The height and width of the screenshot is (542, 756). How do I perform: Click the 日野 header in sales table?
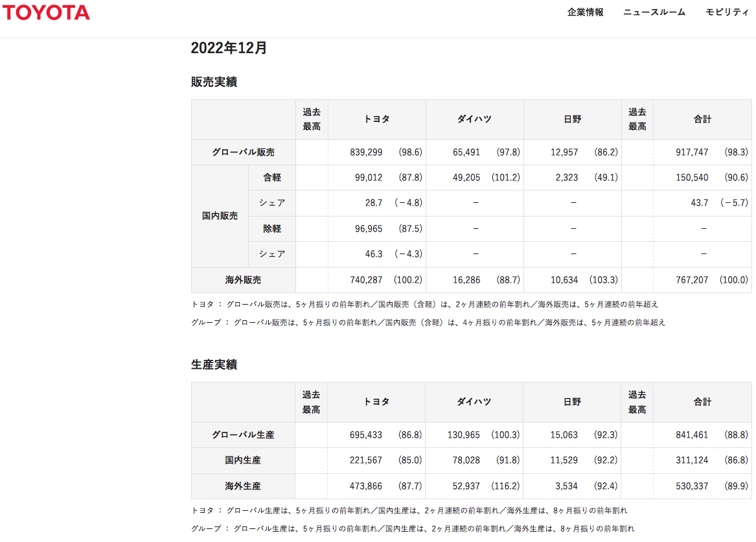(572, 119)
